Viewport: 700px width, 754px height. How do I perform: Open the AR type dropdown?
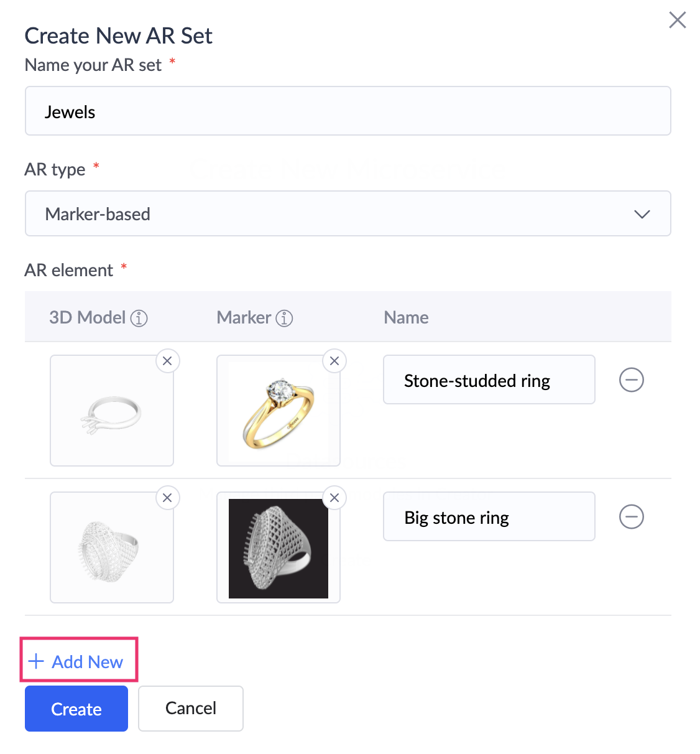(x=348, y=213)
